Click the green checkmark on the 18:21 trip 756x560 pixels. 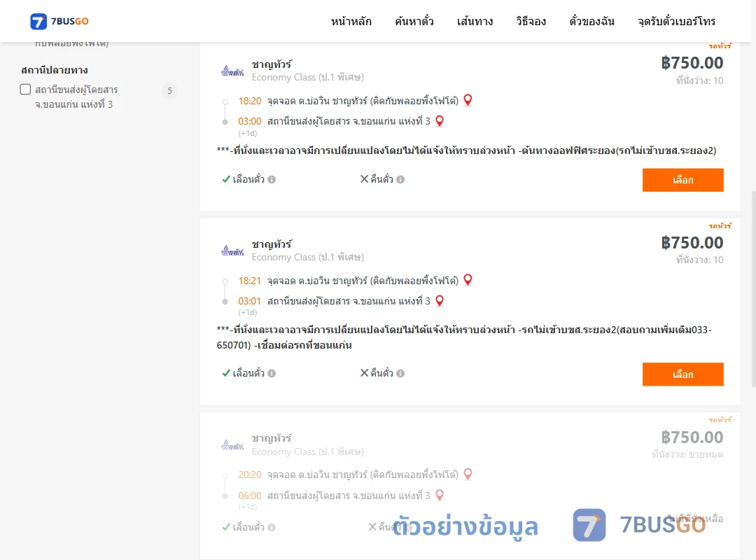[x=226, y=373]
